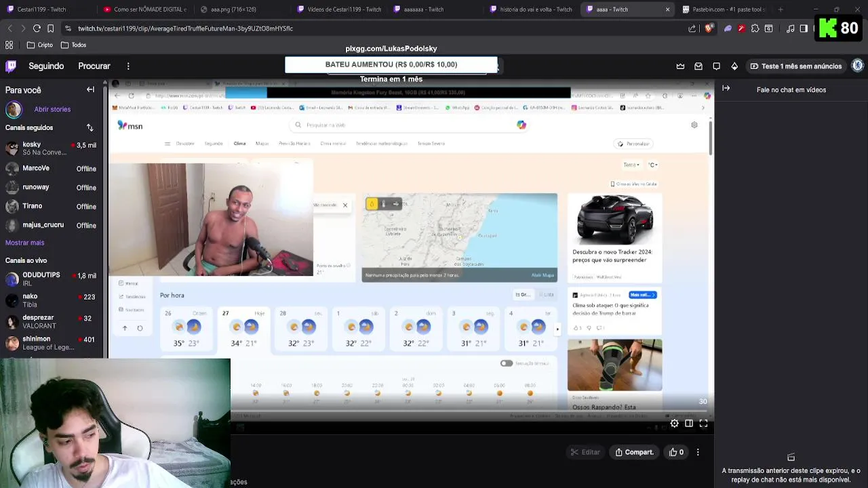Image resolution: width=868 pixels, height=488 pixels.
Task: Toggle the browser sidebar panel icon
Action: 804,28
